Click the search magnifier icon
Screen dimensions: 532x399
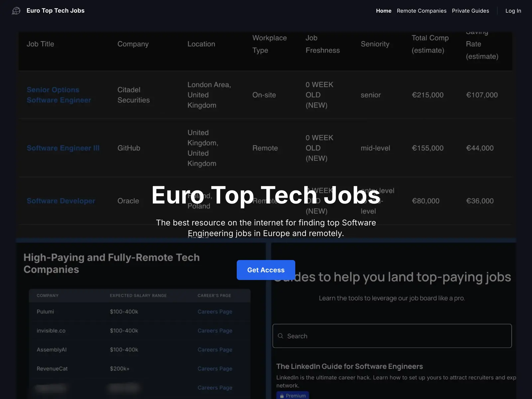280,336
